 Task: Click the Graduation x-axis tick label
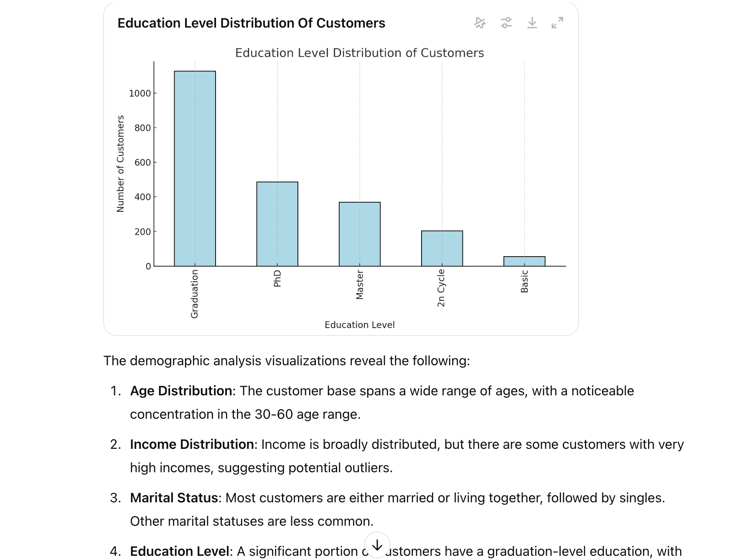194,294
